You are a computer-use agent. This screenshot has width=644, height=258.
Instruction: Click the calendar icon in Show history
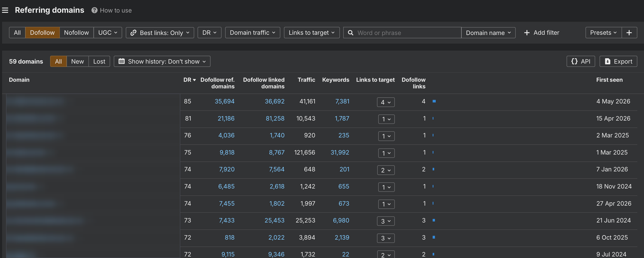click(x=122, y=61)
